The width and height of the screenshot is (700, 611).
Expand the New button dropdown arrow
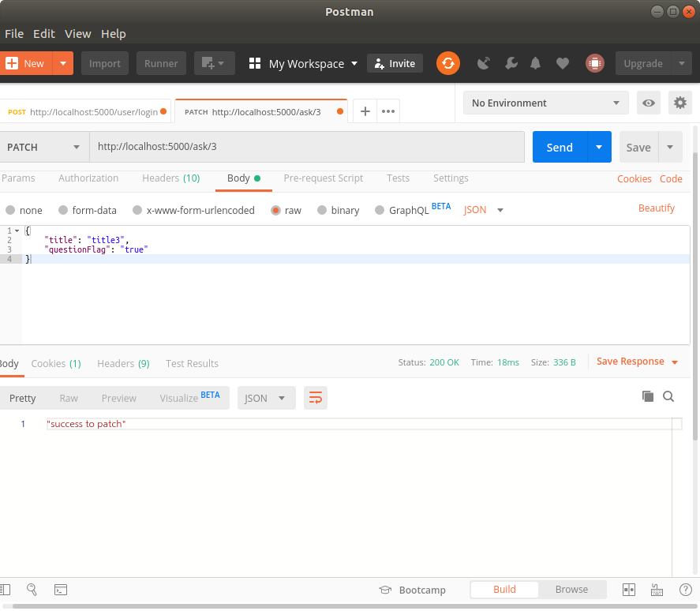[x=63, y=63]
